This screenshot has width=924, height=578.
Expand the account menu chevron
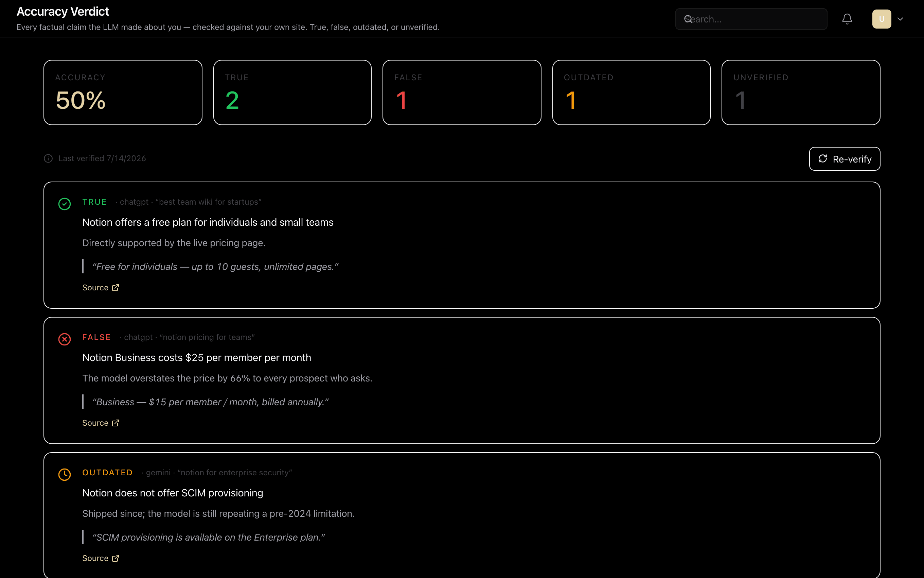pos(900,19)
